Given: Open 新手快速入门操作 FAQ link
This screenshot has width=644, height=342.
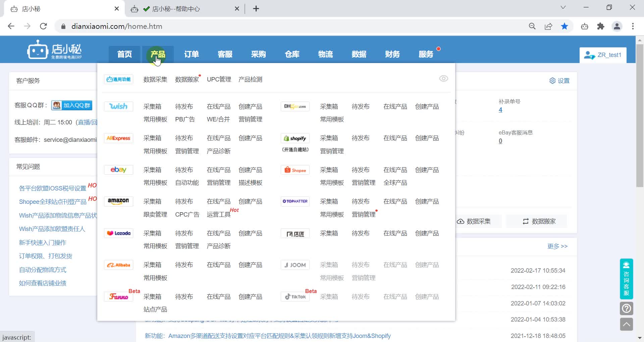Looking at the screenshot, I should click(x=43, y=243).
